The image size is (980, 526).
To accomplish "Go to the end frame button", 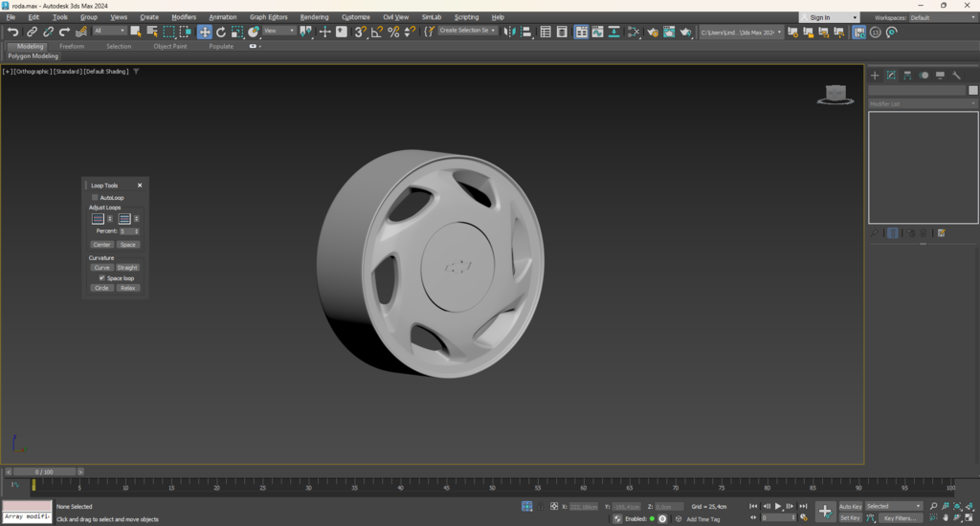I will click(803, 506).
